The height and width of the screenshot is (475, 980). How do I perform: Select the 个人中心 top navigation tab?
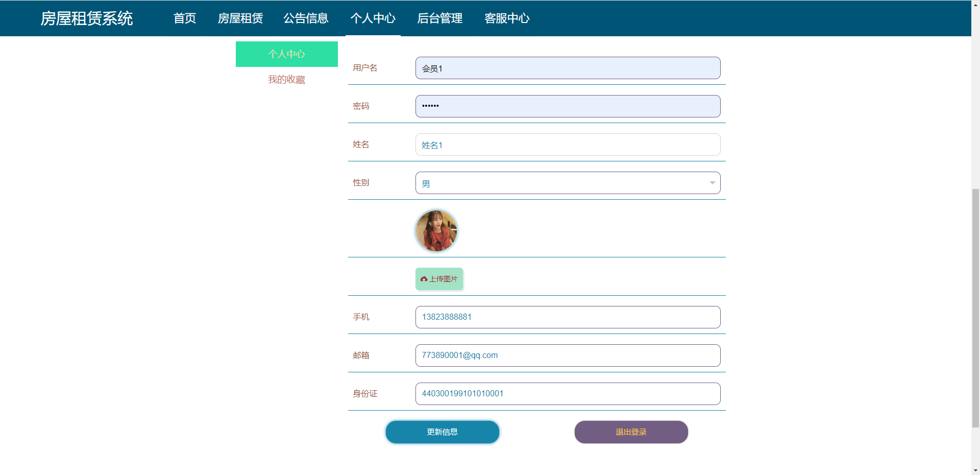pyautogui.click(x=373, y=18)
